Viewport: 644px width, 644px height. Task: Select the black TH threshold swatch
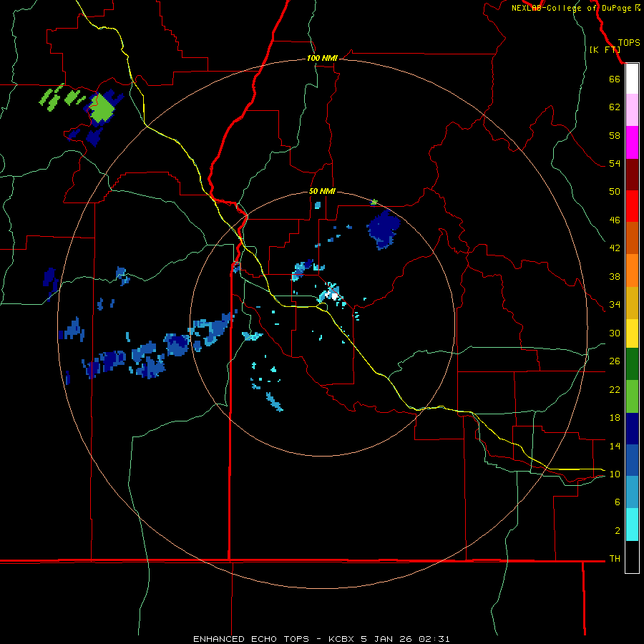pyautogui.click(x=632, y=557)
